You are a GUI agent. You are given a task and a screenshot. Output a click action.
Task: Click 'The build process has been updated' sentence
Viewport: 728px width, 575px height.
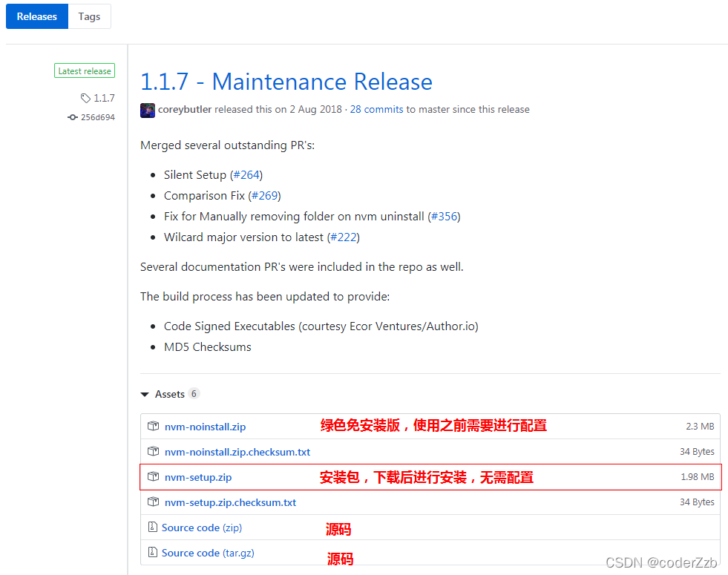(x=265, y=297)
